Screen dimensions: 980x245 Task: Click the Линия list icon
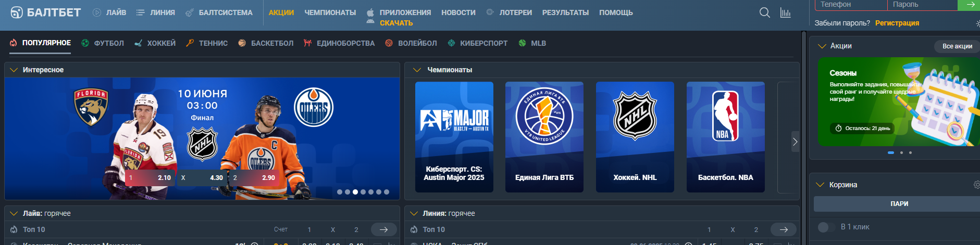pyautogui.click(x=140, y=12)
